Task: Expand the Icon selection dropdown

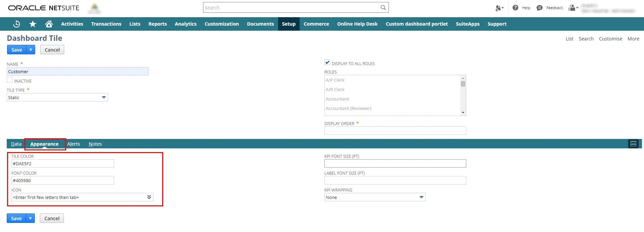Action: click(149, 197)
